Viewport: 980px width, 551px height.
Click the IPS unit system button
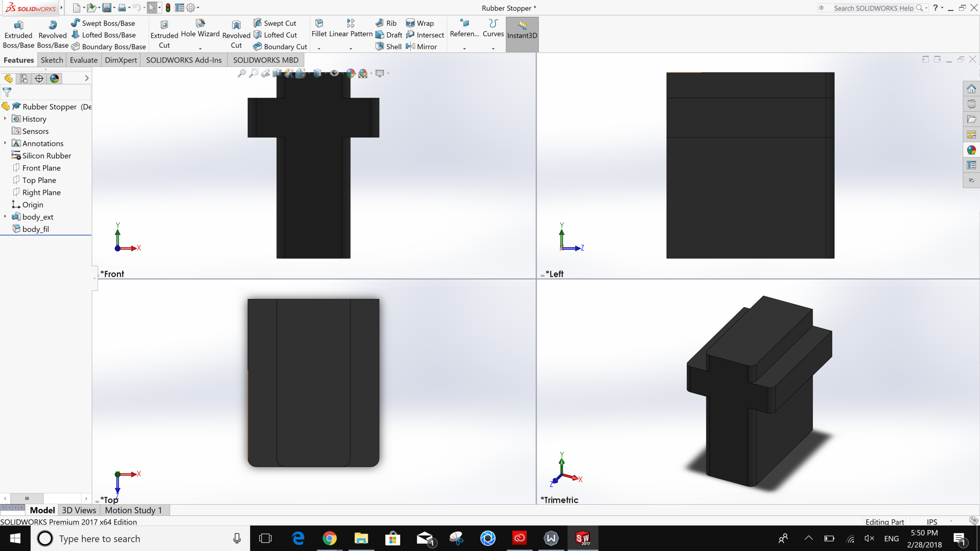click(x=932, y=522)
